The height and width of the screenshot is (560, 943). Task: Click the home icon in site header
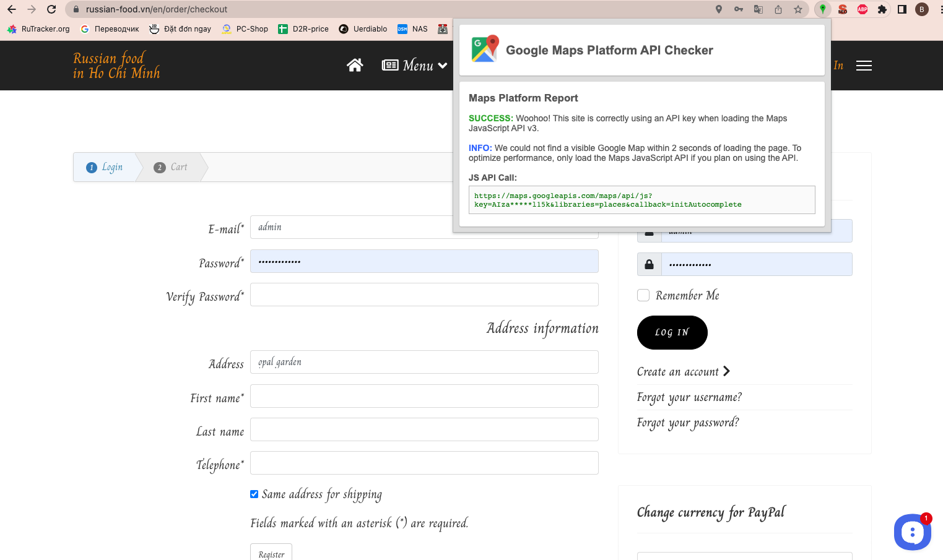click(355, 66)
